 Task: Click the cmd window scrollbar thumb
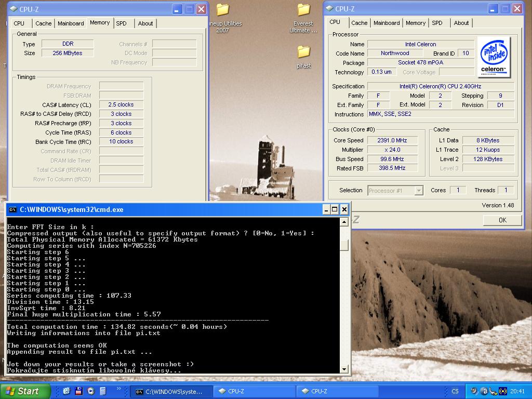click(344, 245)
